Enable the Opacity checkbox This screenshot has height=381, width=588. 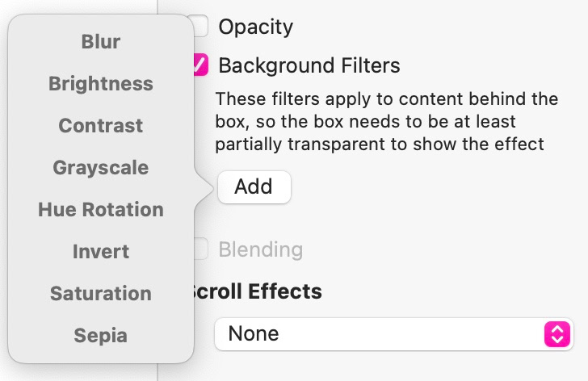click(200, 26)
